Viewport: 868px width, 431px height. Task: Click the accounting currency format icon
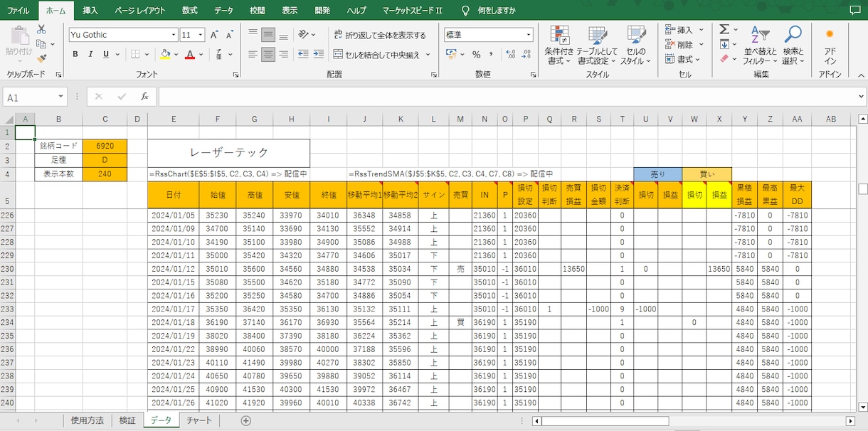[450, 55]
